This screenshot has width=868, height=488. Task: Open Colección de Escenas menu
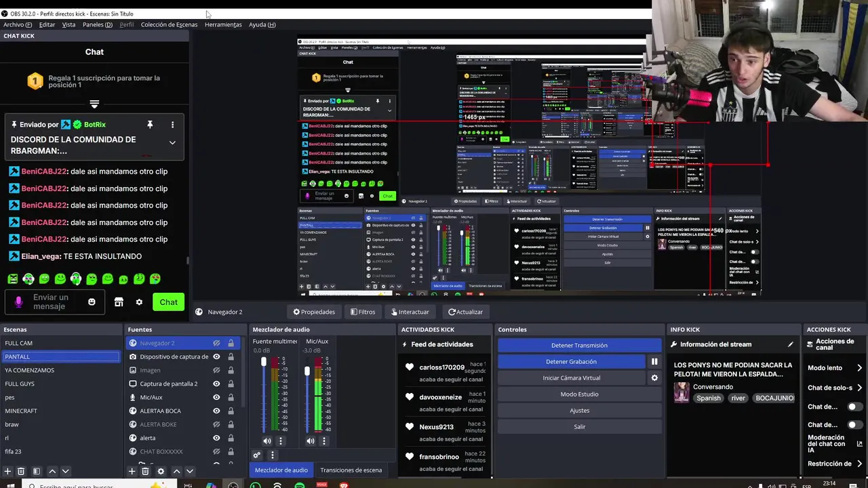click(169, 24)
